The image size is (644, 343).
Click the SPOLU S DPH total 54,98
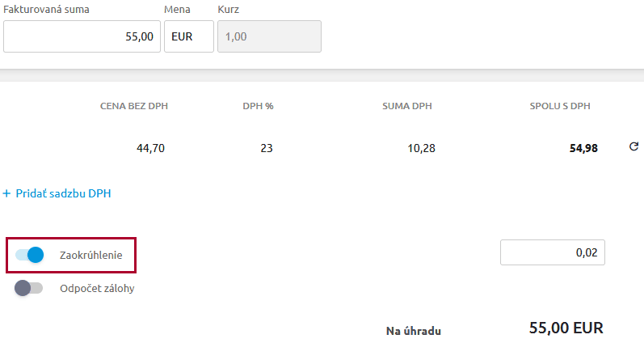[x=581, y=148]
